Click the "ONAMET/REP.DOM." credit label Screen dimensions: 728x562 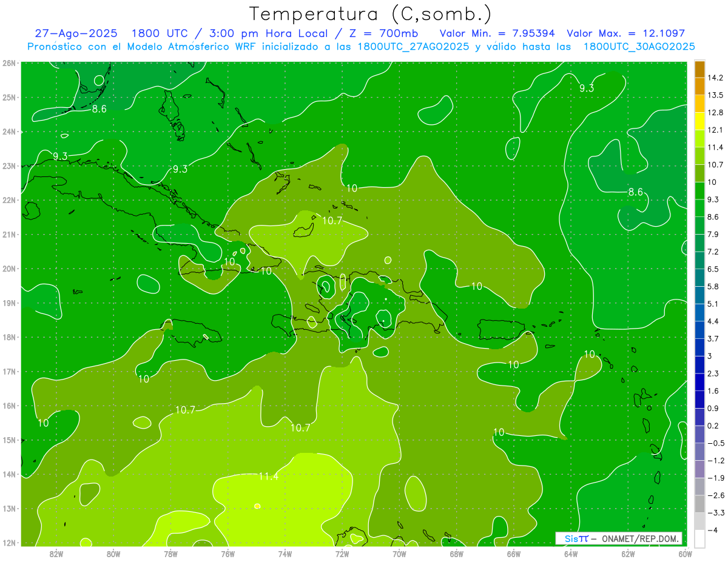pos(639,539)
